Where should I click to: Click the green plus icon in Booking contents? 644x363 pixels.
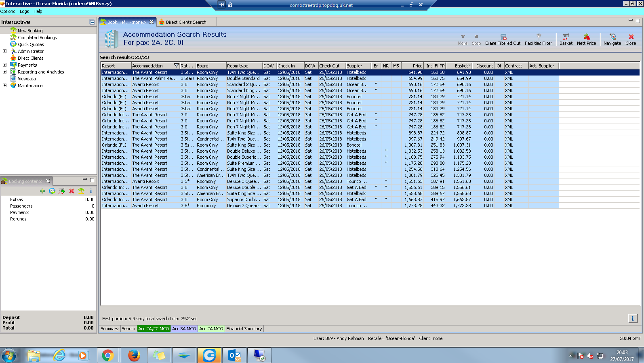(x=42, y=191)
